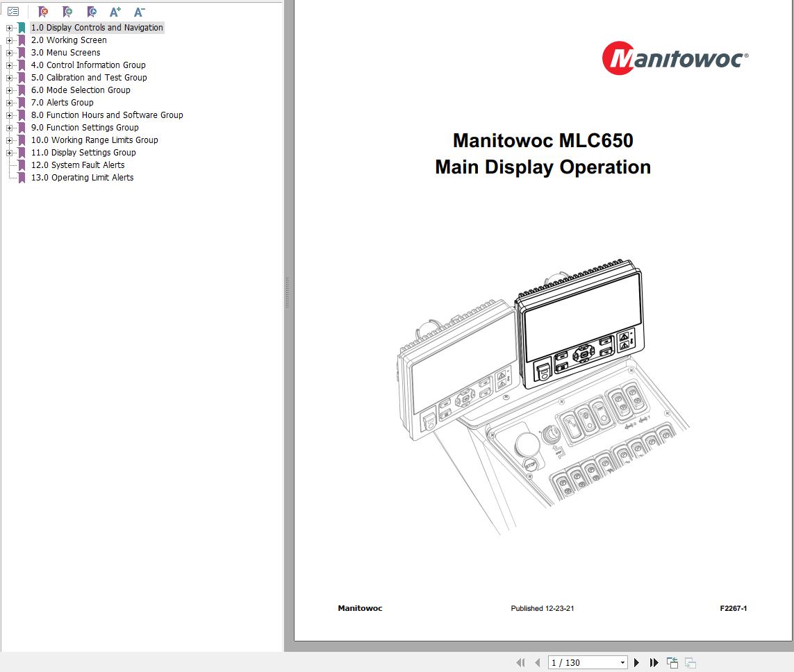Click the first page navigation button
This screenshot has width=794, height=672.
tap(520, 662)
